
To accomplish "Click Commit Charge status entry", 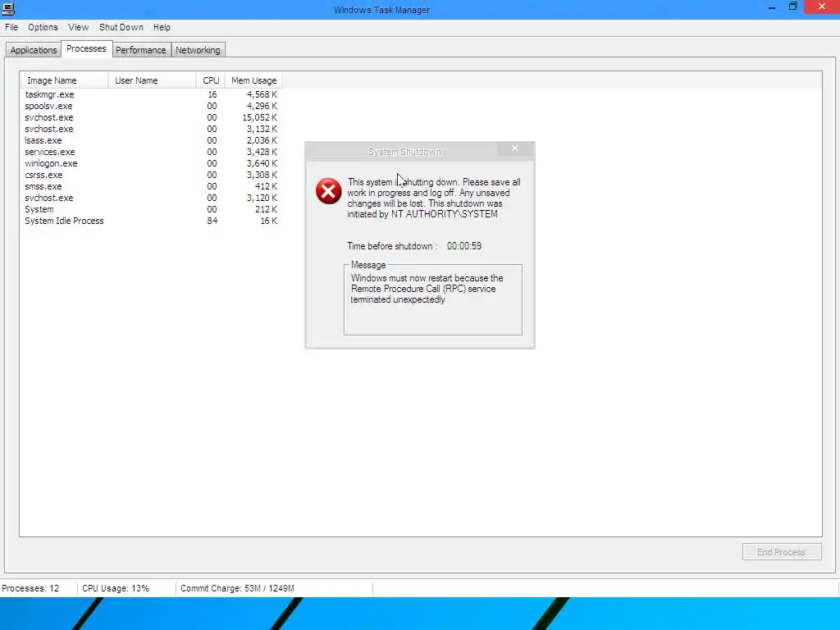I will pyautogui.click(x=237, y=588).
